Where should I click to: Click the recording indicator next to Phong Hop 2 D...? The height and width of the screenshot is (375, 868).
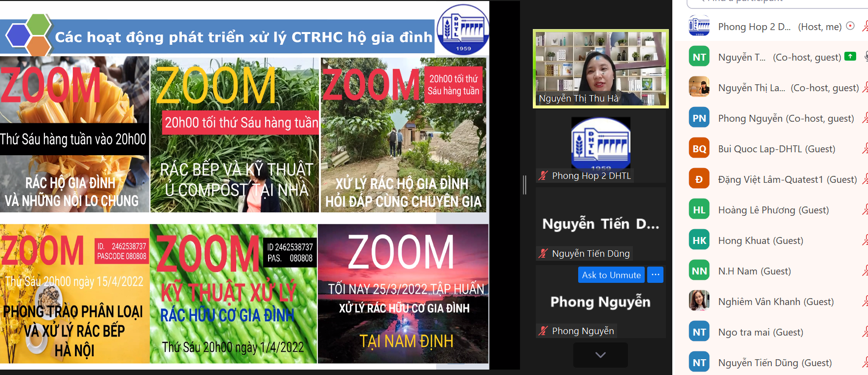[x=850, y=26]
